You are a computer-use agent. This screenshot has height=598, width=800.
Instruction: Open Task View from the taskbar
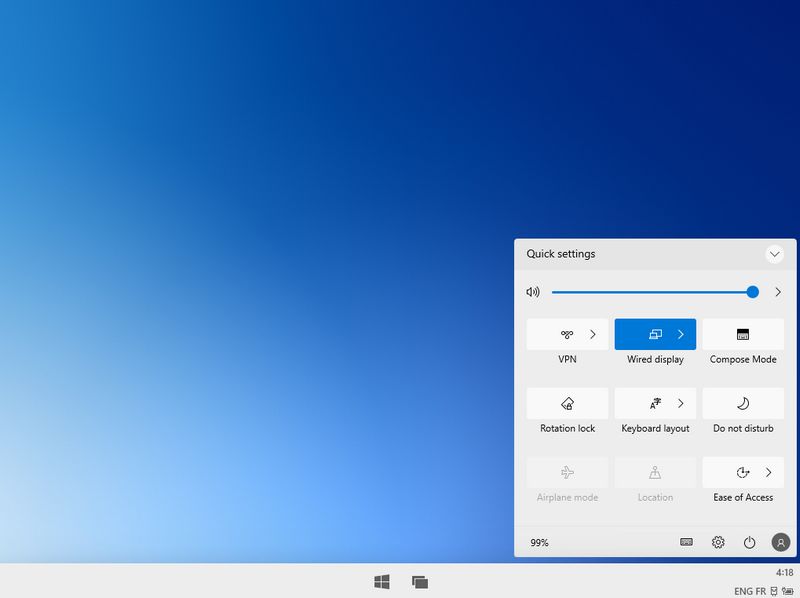(419, 580)
